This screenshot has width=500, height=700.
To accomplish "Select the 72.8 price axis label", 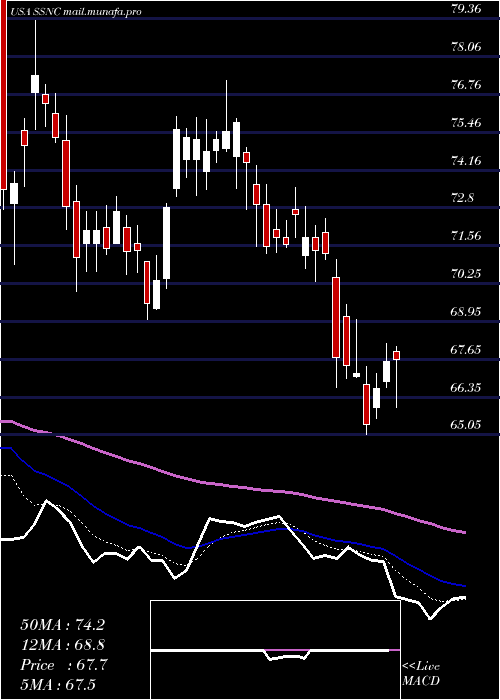I will click(x=462, y=198).
